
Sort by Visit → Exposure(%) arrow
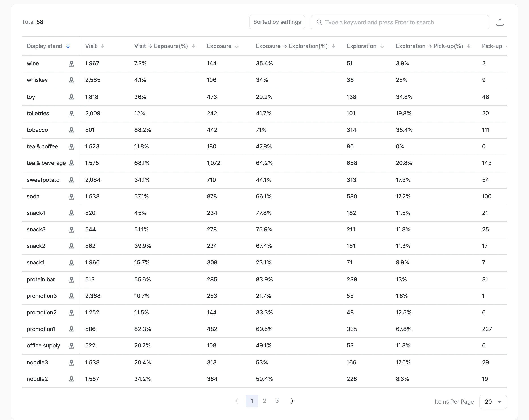pos(193,46)
